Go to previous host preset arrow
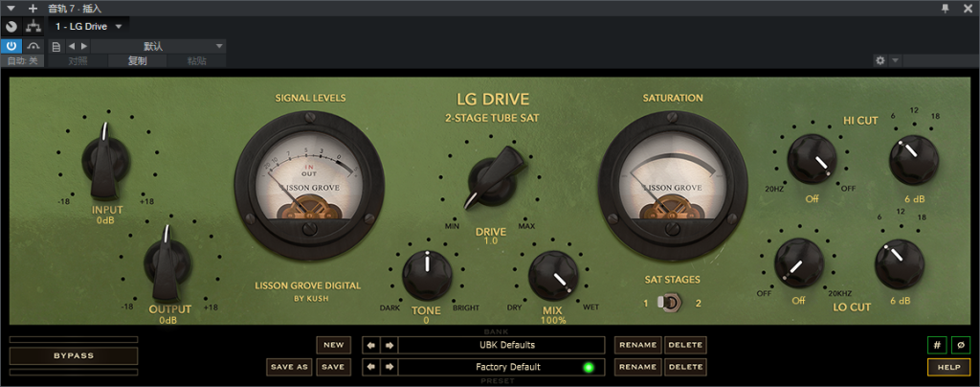980x387 pixels. [x=71, y=46]
